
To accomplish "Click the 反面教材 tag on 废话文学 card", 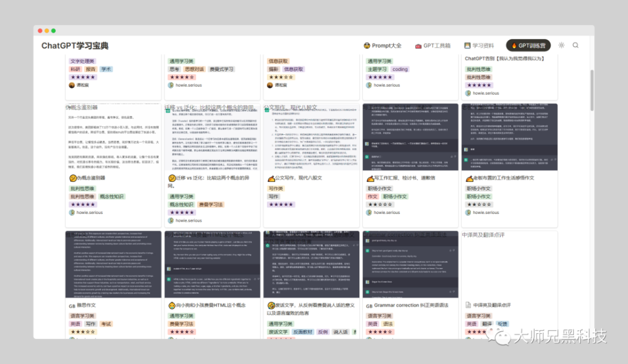I will tap(303, 332).
